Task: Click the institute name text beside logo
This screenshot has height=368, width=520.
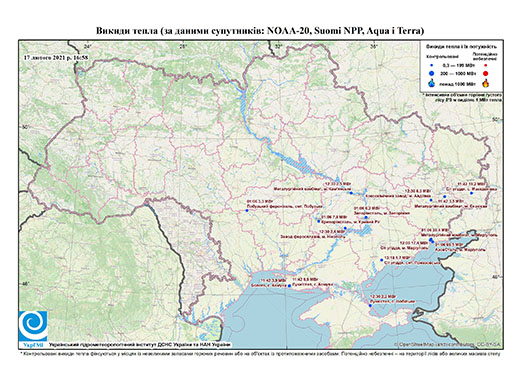Action: click(139, 345)
